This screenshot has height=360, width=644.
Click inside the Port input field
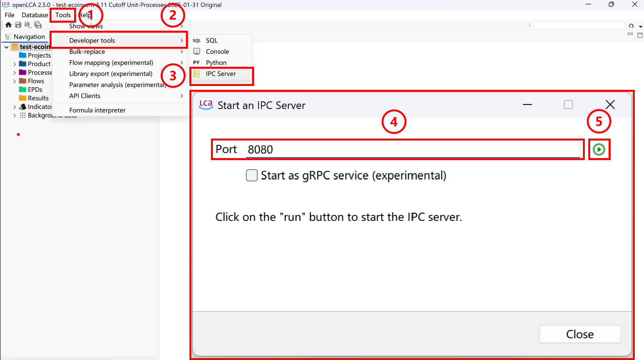384,149
